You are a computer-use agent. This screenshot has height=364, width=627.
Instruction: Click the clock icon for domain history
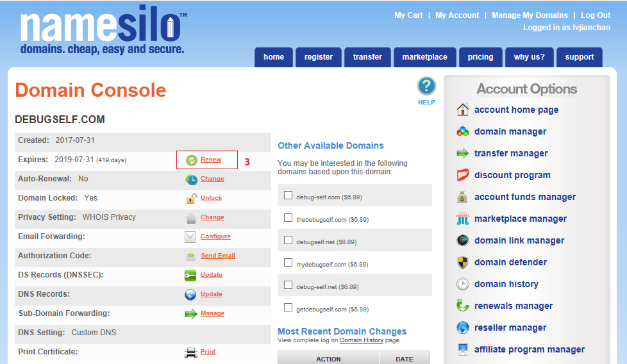pos(463,284)
